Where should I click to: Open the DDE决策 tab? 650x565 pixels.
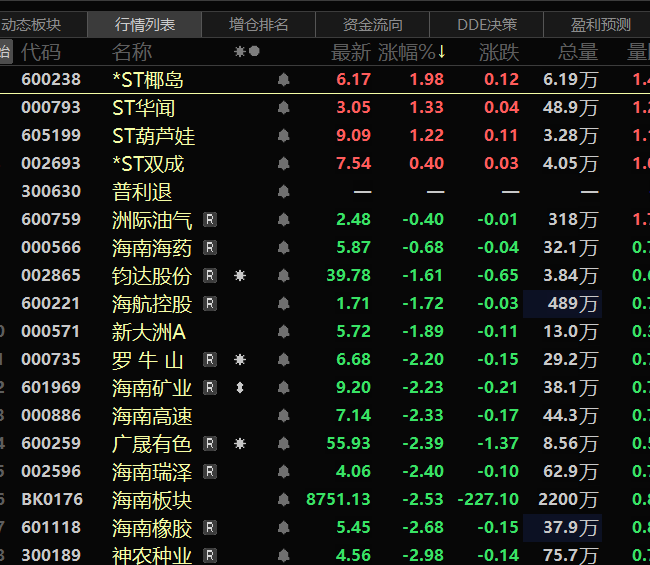coord(487,25)
